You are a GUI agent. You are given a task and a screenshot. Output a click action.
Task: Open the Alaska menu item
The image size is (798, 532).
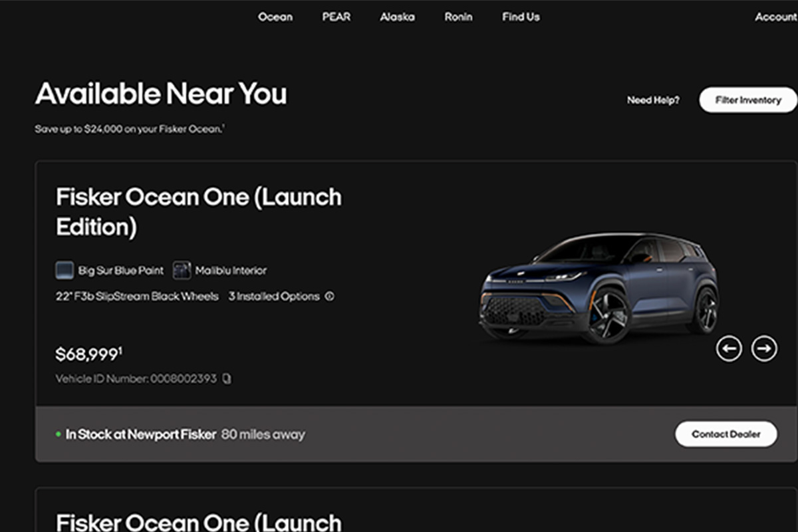tap(397, 17)
